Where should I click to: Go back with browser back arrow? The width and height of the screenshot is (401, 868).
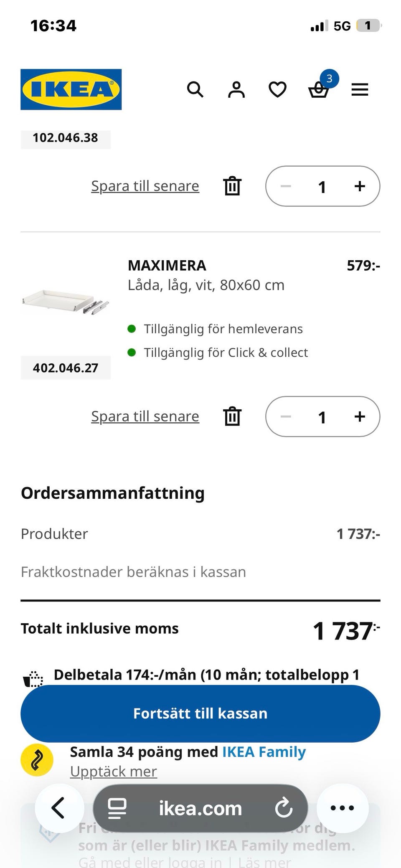click(x=58, y=808)
